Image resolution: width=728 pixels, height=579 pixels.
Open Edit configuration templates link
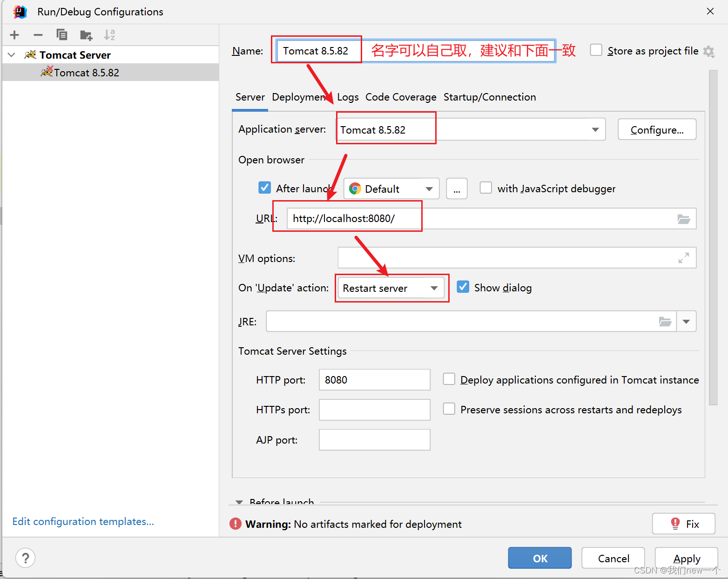point(83,521)
